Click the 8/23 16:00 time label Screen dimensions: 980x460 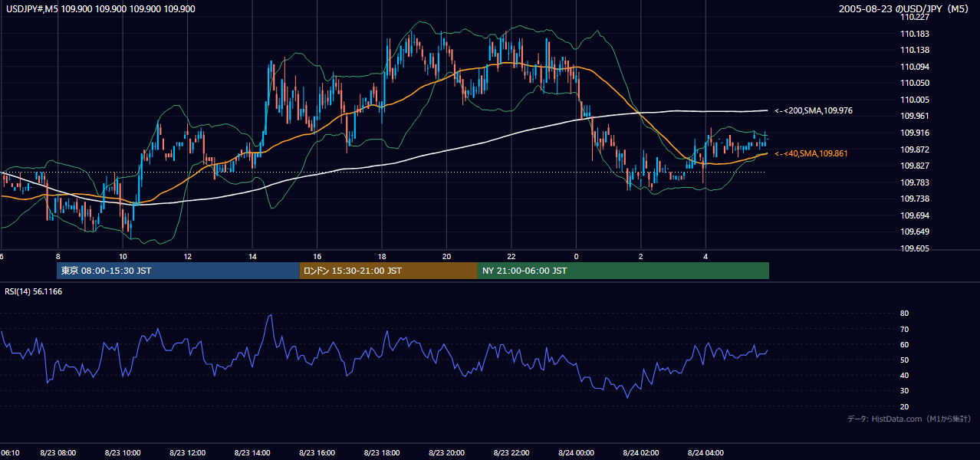(x=317, y=453)
